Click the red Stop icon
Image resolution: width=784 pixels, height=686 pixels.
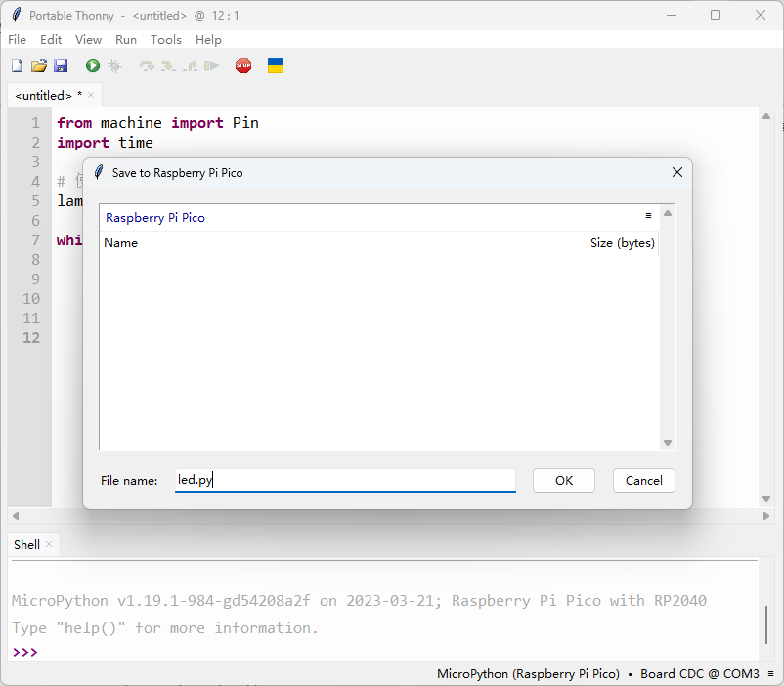243,65
